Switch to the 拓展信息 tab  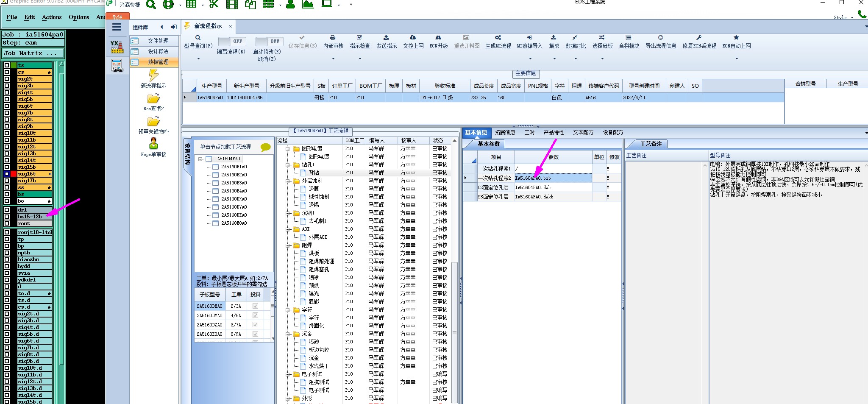click(x=505, y=133)
